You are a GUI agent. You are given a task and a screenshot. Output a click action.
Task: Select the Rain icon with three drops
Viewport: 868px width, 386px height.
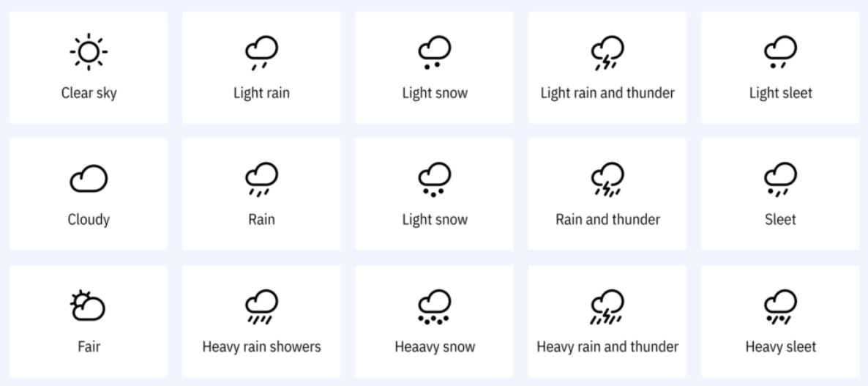(261, 179)
